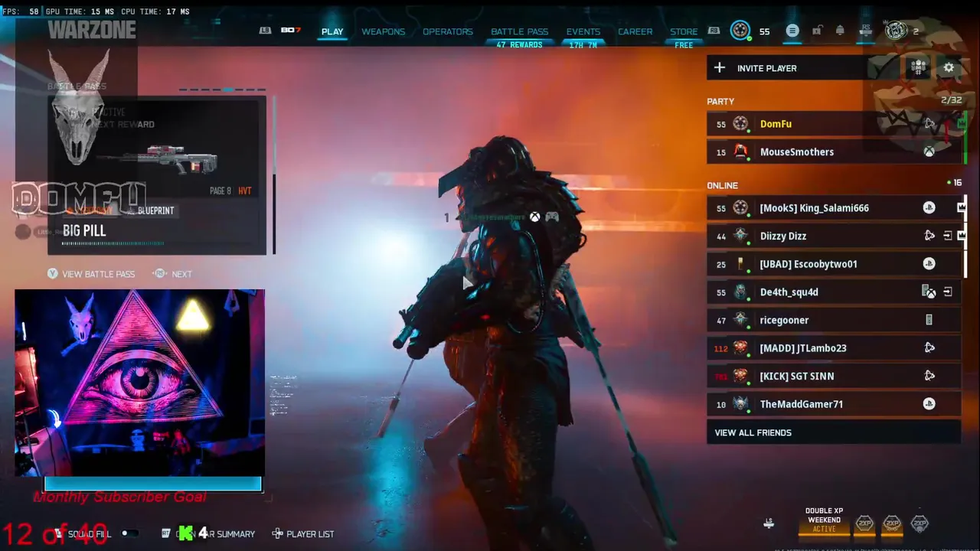This screenshot has height=551, width=980.
Task: Click PlayStation icon on Escoobytwo01 row
Action: pos(929,264)
